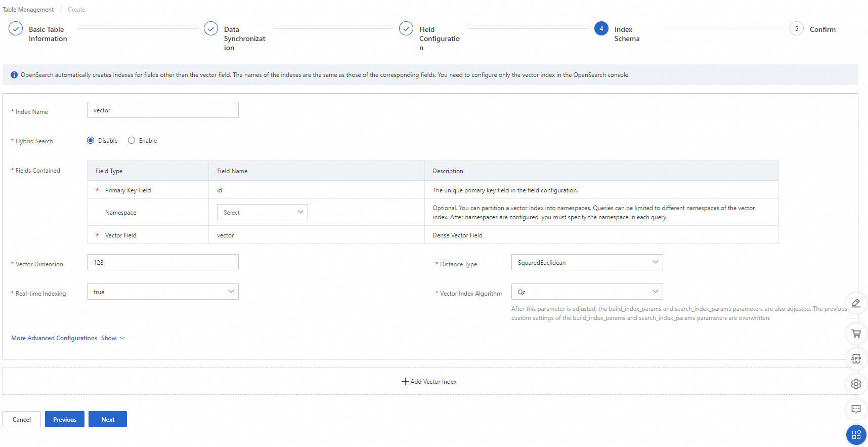The width and height of the screenshot is (868, 447).
Task: Select Enable for Hybrid Search
Action: [132, 141]
